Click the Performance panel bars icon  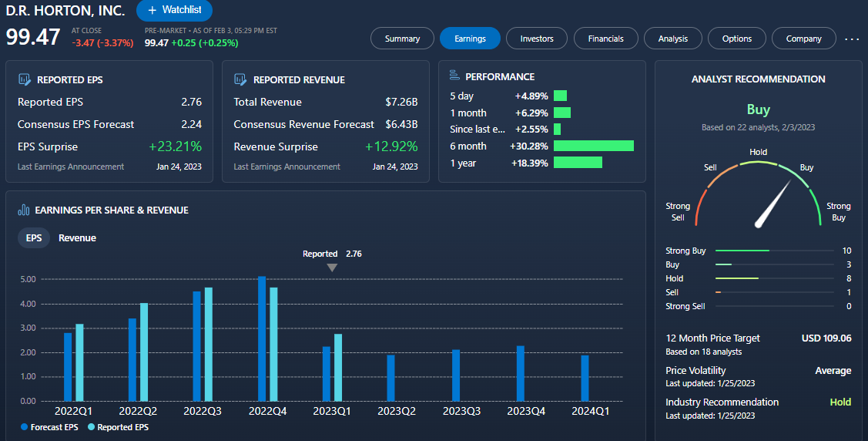453,76
